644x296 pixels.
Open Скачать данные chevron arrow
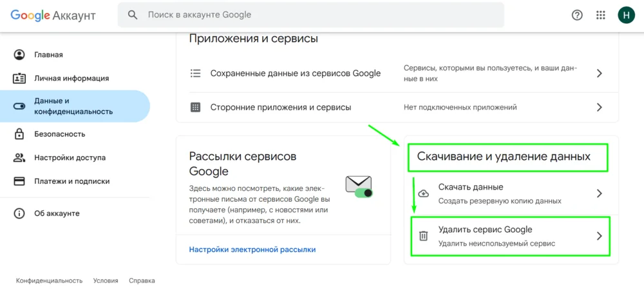[x=599, y=193]
